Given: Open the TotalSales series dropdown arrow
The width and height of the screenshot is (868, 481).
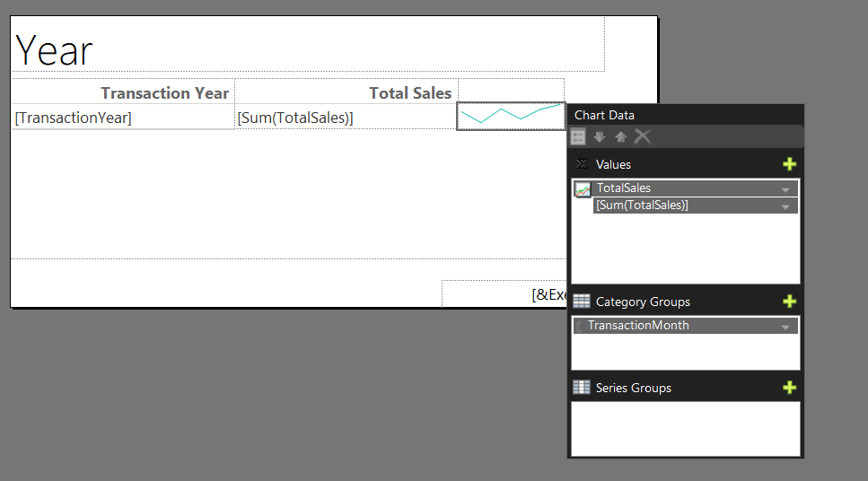Looking at the screenshot, I should click(785, 189).
